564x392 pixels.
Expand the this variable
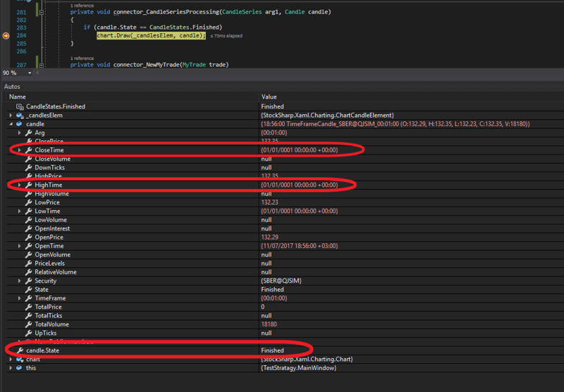(11, 368)
